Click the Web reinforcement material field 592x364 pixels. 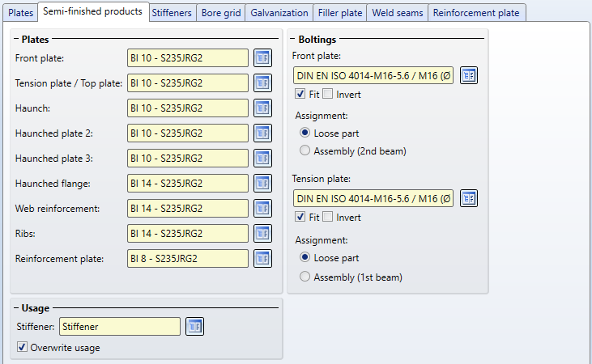coord(187,209)
